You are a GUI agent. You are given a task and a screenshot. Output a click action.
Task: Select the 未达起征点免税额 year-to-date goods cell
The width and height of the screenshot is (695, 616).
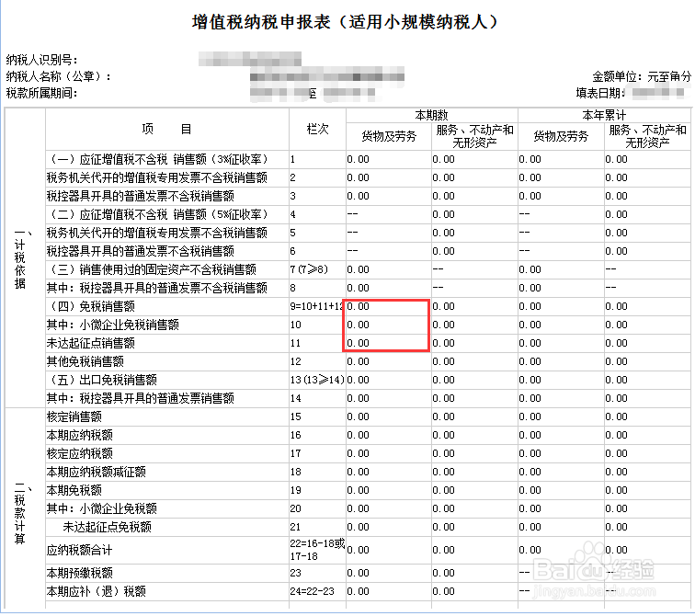(x=561, y=528)
